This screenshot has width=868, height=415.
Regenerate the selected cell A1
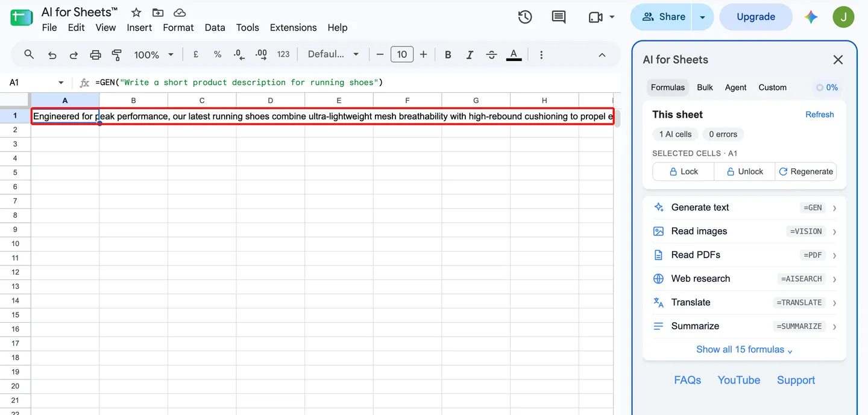[806, 171]
